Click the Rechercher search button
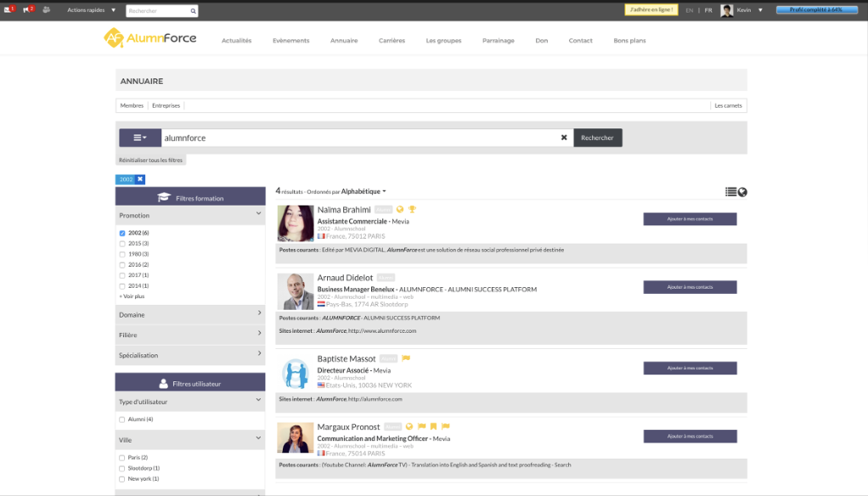 [597, 138]
